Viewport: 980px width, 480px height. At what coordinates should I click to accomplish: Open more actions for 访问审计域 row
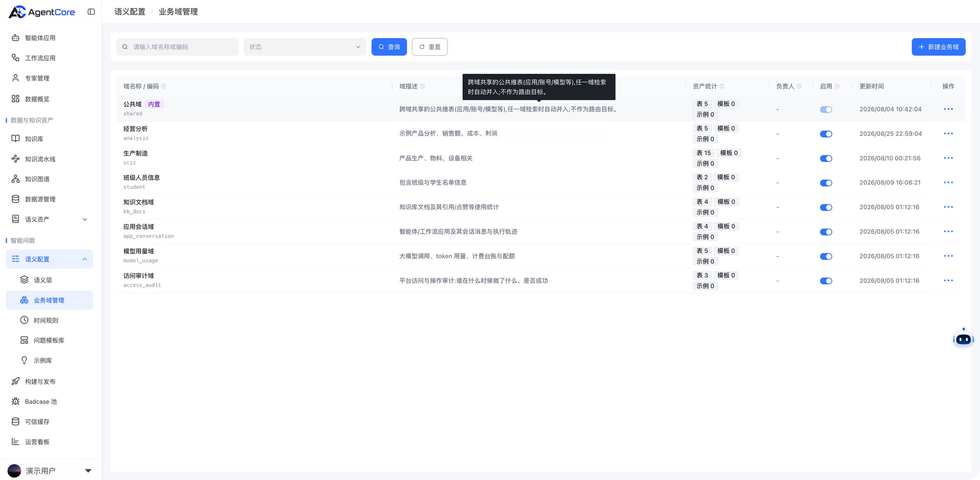(x=948, y=280)
